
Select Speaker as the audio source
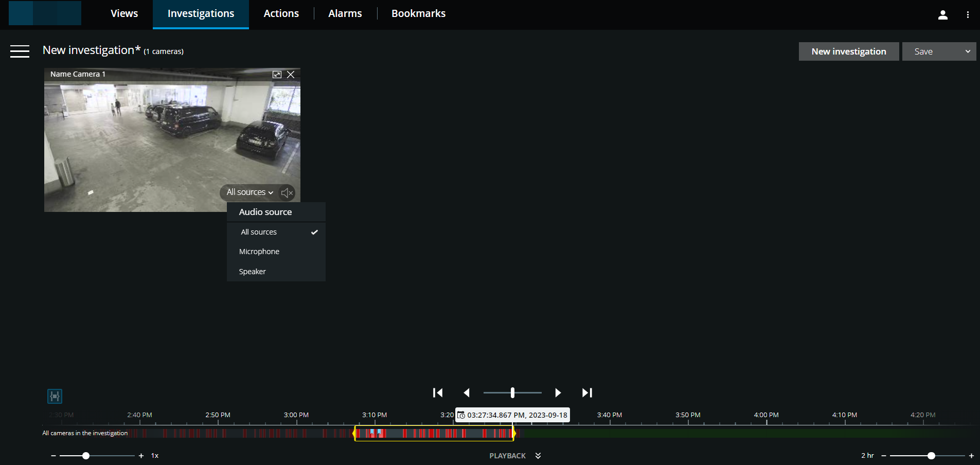[x=252, y=271]
